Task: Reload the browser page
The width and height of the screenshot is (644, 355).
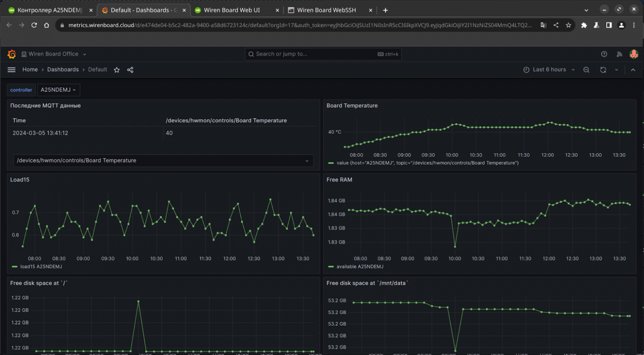Action: click(34, 25)
